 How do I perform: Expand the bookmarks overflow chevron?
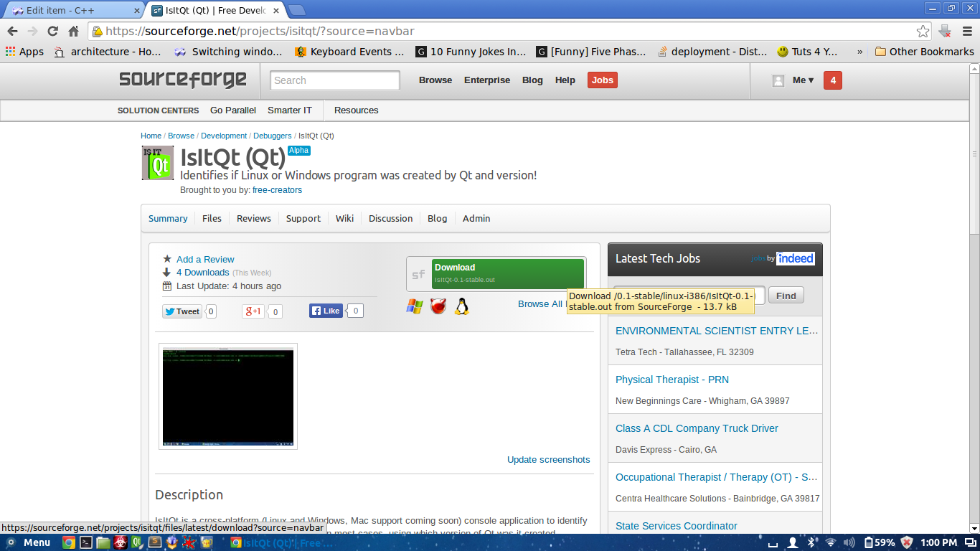click(x=859, y=52)
